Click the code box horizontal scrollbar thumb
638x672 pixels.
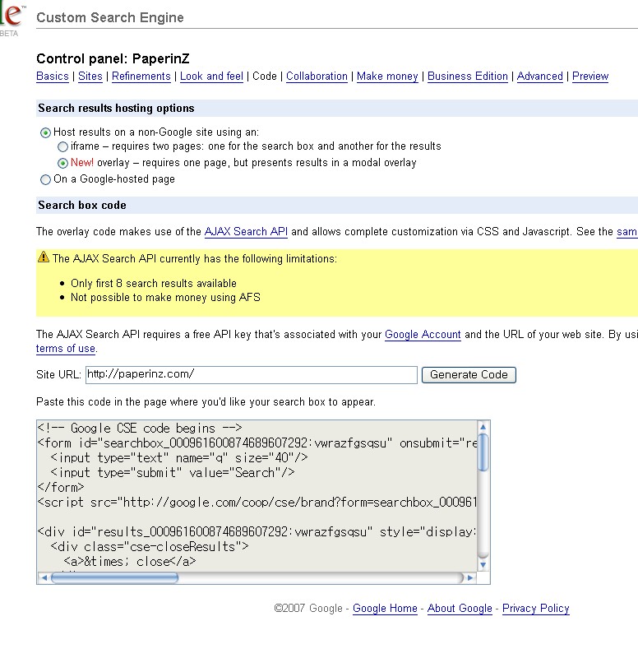tap(114, 577)
